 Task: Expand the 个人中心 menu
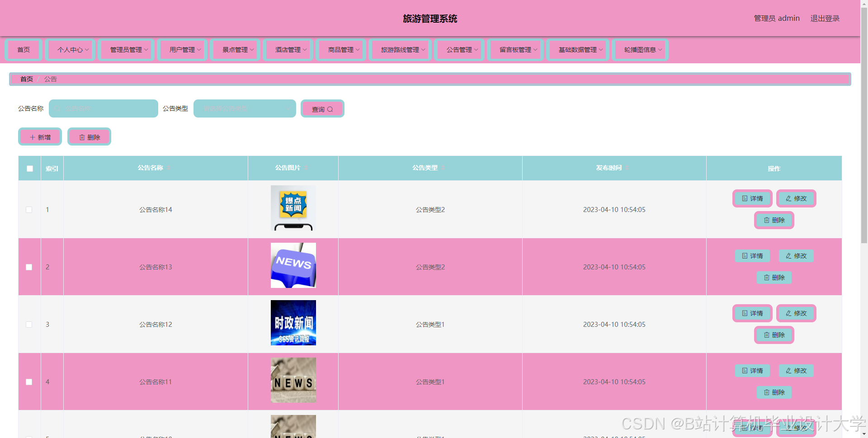70,50
